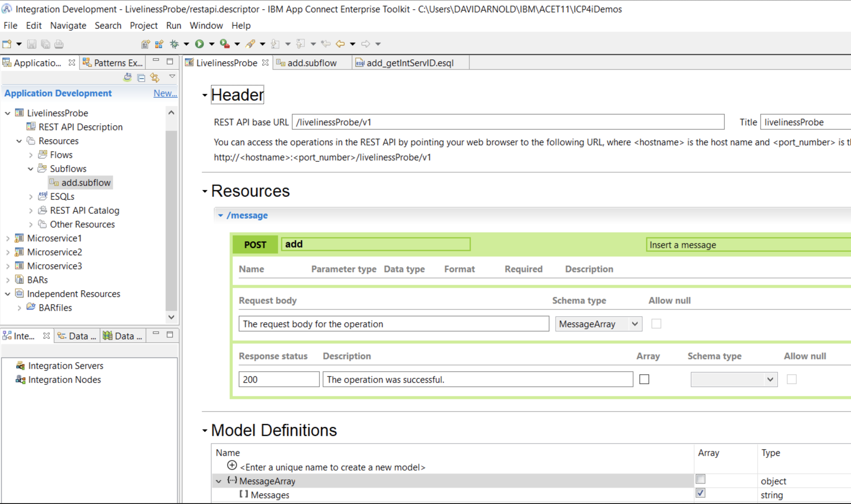Expand the ESQLs folder in tree
Viewport: 851px width, 504px height.
coord(31,197)
